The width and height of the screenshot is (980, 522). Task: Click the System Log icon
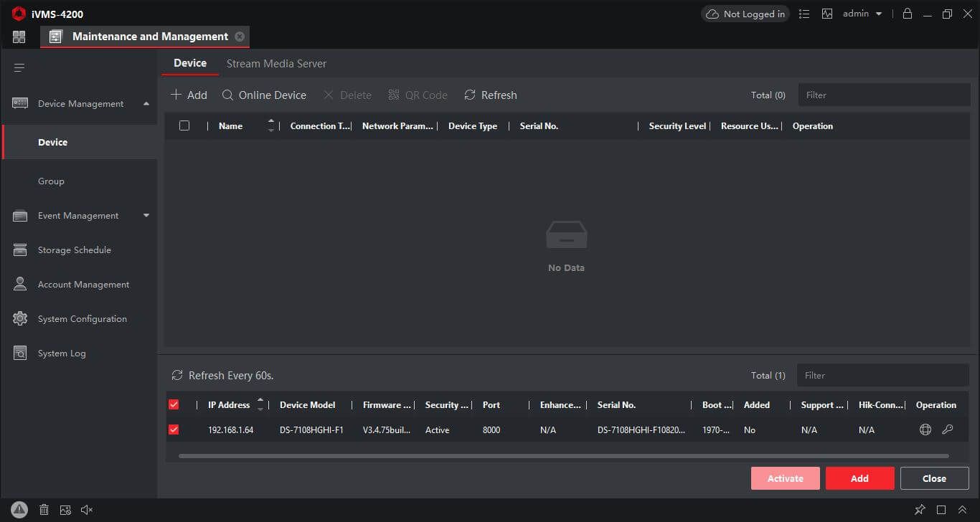click(20, 353)
